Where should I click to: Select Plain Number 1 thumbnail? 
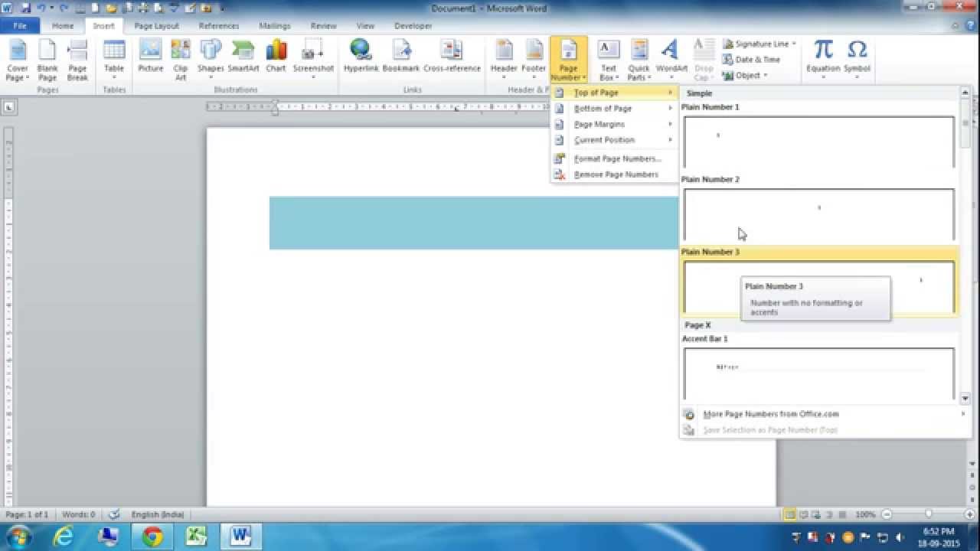818,142
